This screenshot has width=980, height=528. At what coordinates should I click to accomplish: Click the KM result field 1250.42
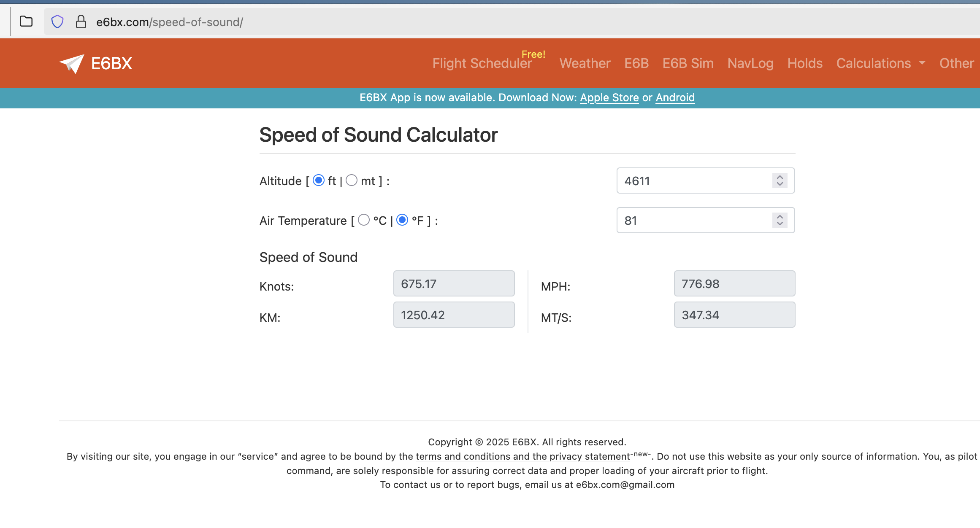pos(454,315)
